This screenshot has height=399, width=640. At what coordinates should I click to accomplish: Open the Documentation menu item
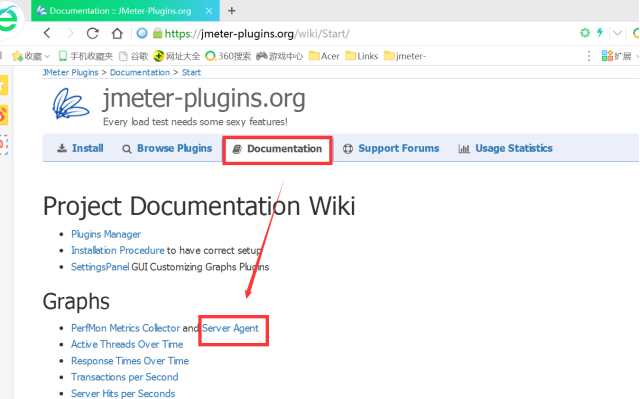278,149
